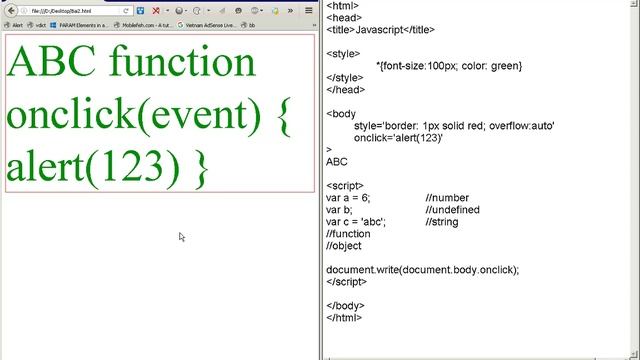
Task: Open the Mobilefish.com bookmark
Action: (x=143, y=25)
